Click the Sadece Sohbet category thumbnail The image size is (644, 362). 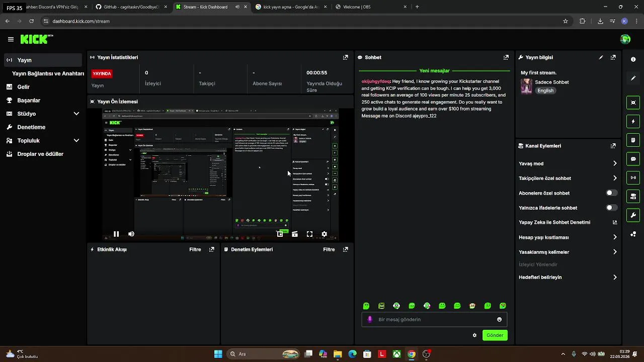pos(526,86)
